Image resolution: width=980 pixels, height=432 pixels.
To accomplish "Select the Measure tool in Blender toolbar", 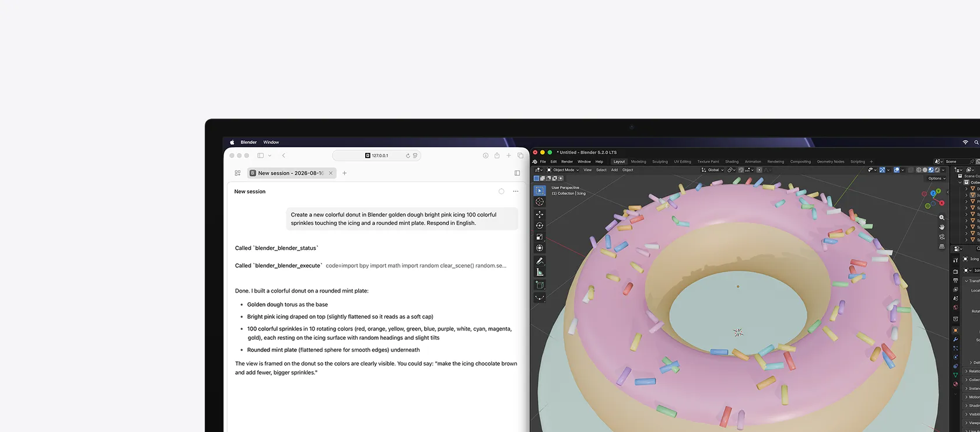I will [x=540, y=272].
